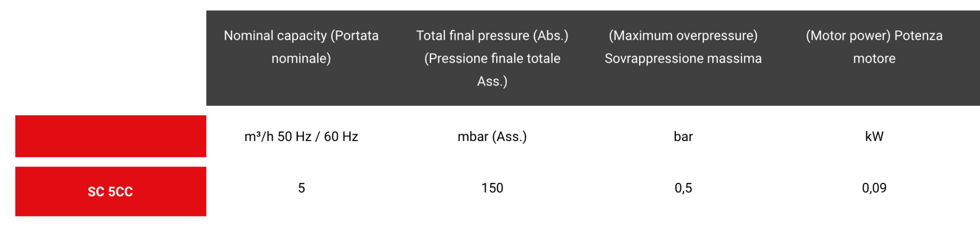Select the "(Maximum overpressure)" header text
980x242 pixels.
(683, 36)
